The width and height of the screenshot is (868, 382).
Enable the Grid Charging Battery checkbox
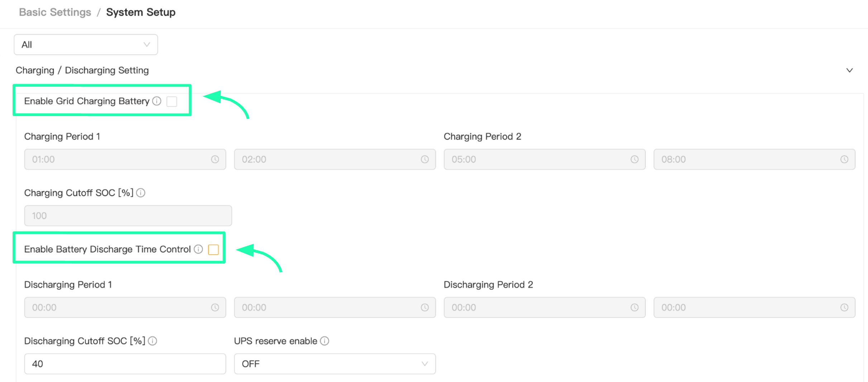[172, 101]
